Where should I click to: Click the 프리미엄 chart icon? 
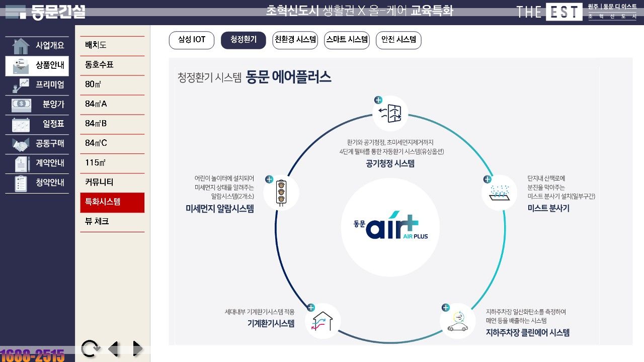pos(21,85)
